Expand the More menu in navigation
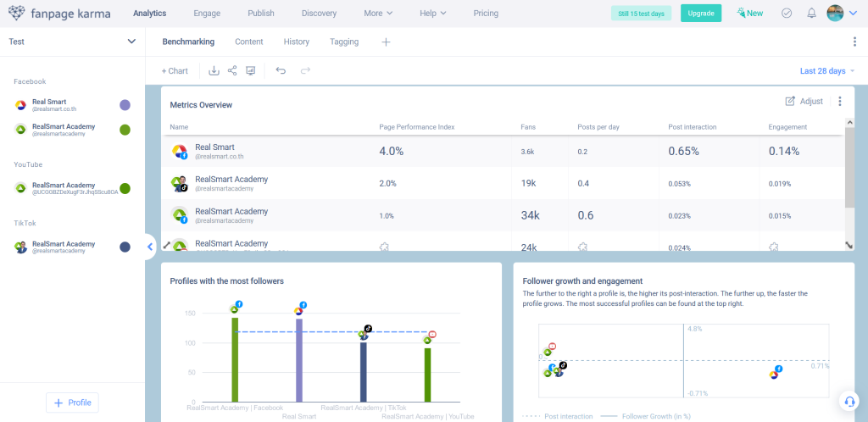Screen dimensions: 868x422 378,14
